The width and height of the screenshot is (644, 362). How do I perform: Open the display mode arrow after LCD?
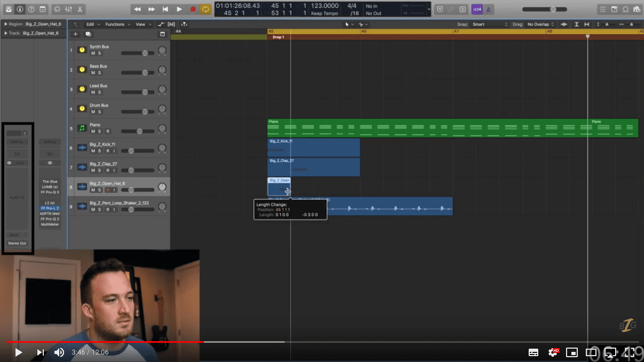(429, 9)
